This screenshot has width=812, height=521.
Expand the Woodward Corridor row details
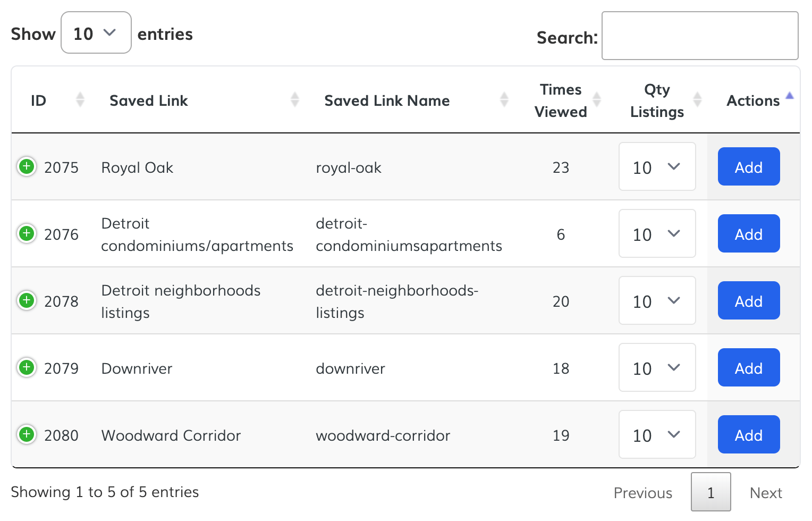[27, 434]
